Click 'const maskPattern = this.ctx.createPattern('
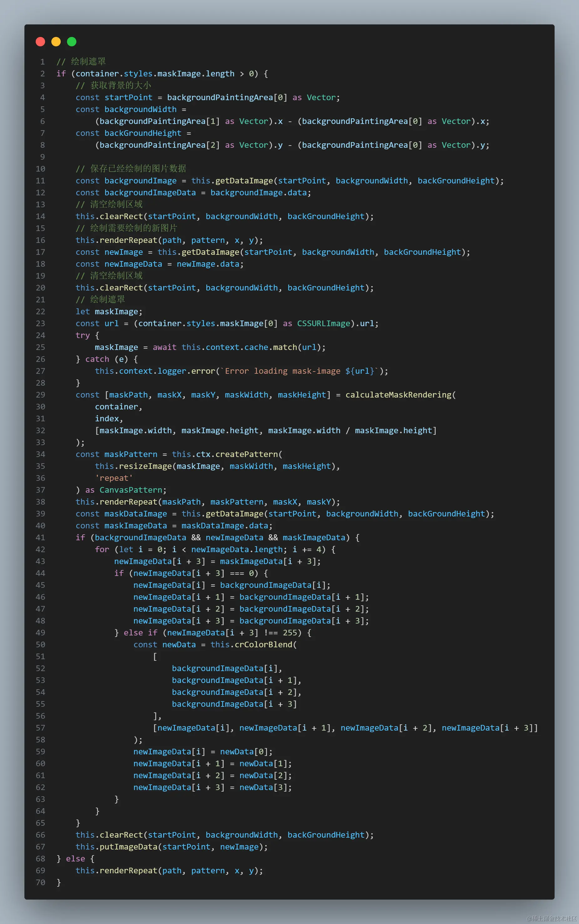Viewport: 579px width, 924px height. pos(179,454)
